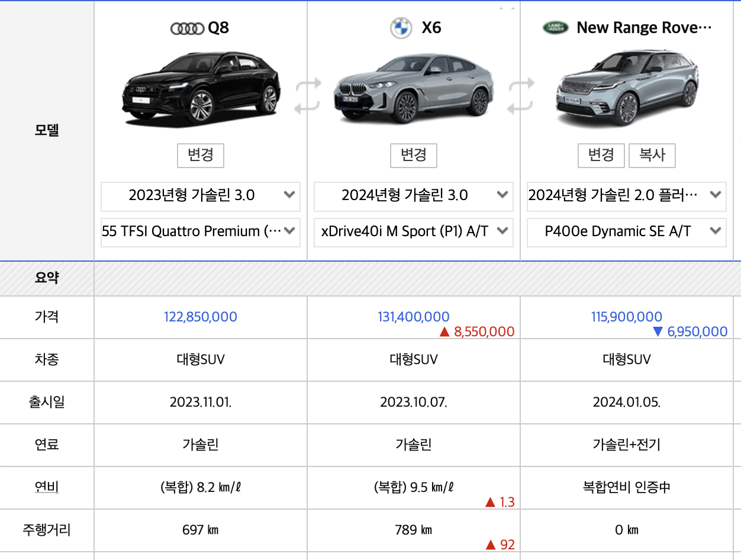Screen dimensions: 741x560
Task: Click the Audi rings logo above Q8
Action: [x=185, y=27]
